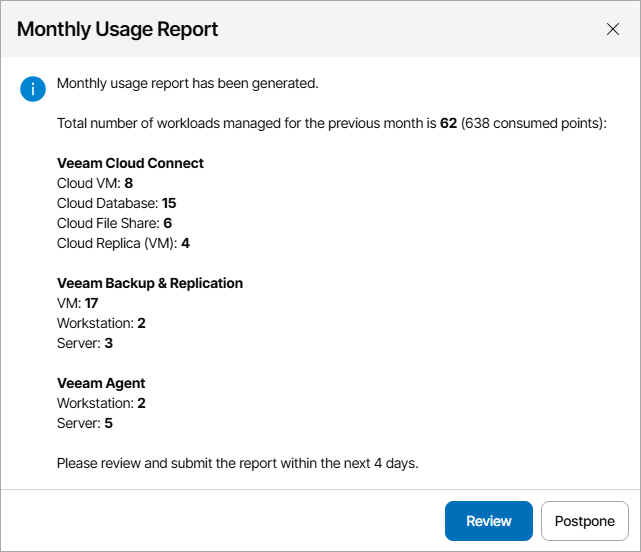Click Server: 5 under Veeam Agent

[x=84, y=423]
